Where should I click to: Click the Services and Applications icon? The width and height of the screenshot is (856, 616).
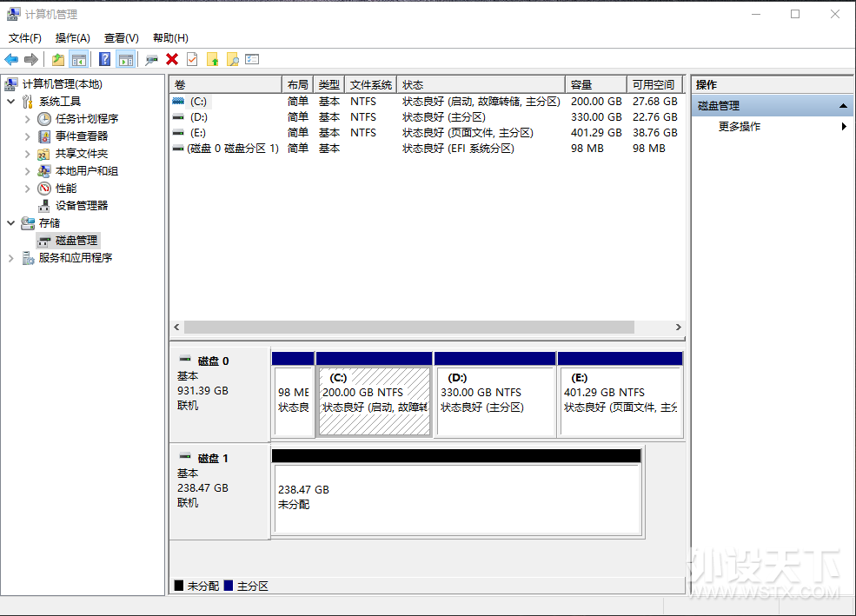point(28,257)
